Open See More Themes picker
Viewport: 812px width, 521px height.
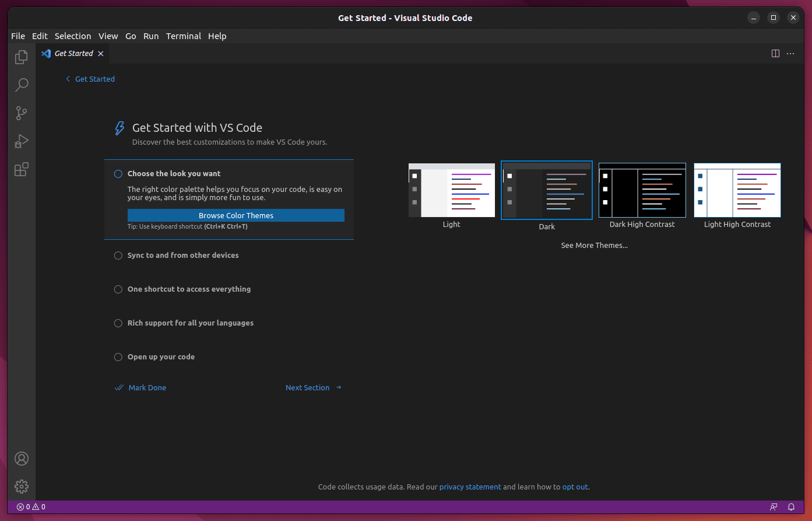pos(594,245)
